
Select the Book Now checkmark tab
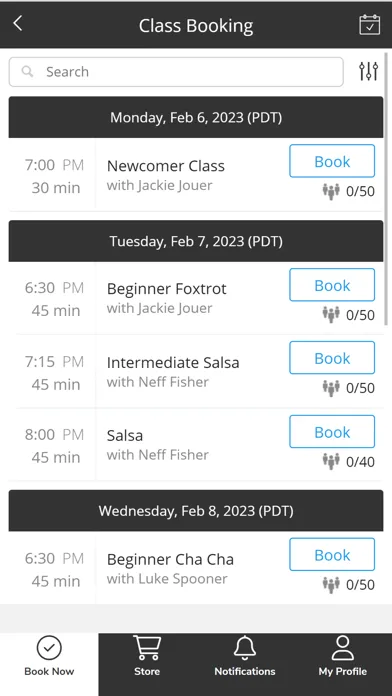point(49,656)
